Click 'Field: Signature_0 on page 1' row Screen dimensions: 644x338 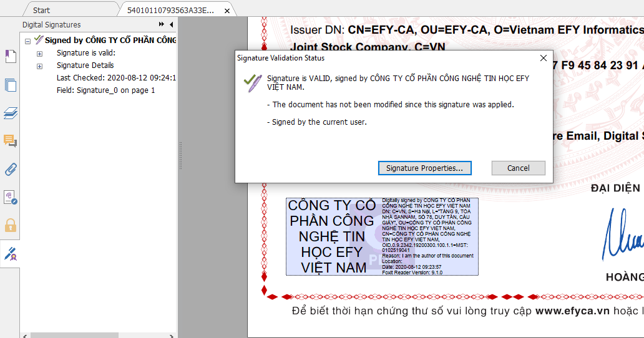pos(105,90)
